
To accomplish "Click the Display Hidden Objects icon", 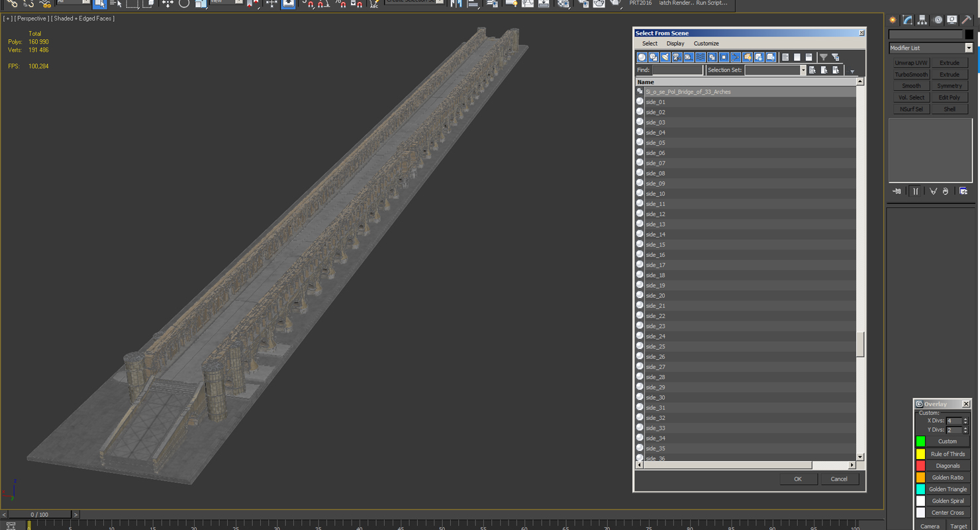I will click(x=771, y=58).
